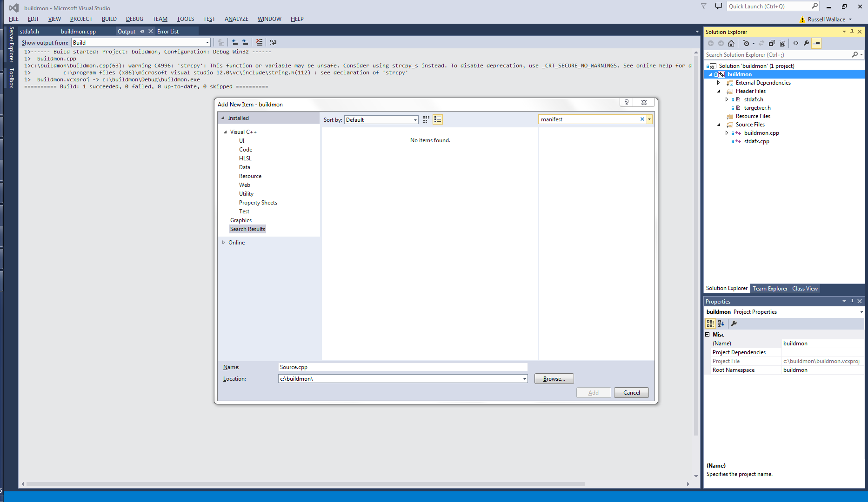Collapse the Misc properties category

708,335
